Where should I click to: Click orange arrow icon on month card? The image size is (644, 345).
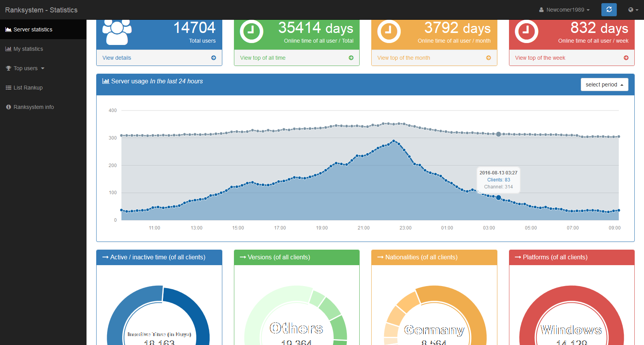pyautogui.click(x=488, y=58)
